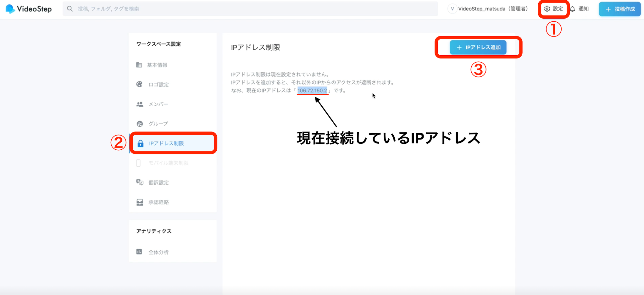The width and height of the screenshot is (644, 295).
Task: Click the ワークスペース設定 section title
Action: point(158,44)
